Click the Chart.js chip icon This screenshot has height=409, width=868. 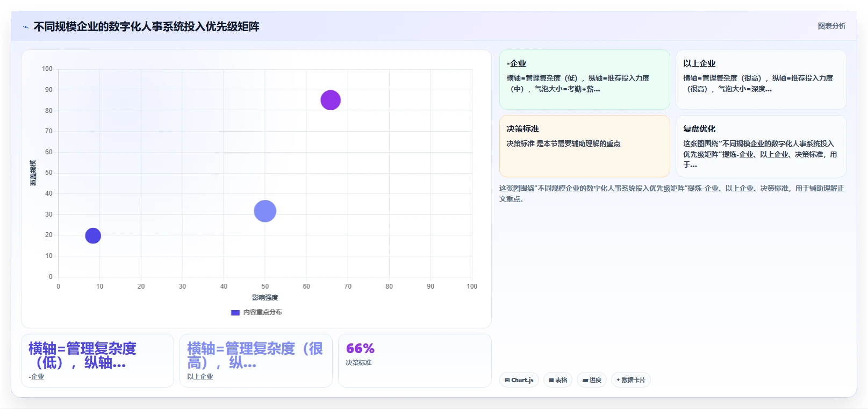coord(507,380)
